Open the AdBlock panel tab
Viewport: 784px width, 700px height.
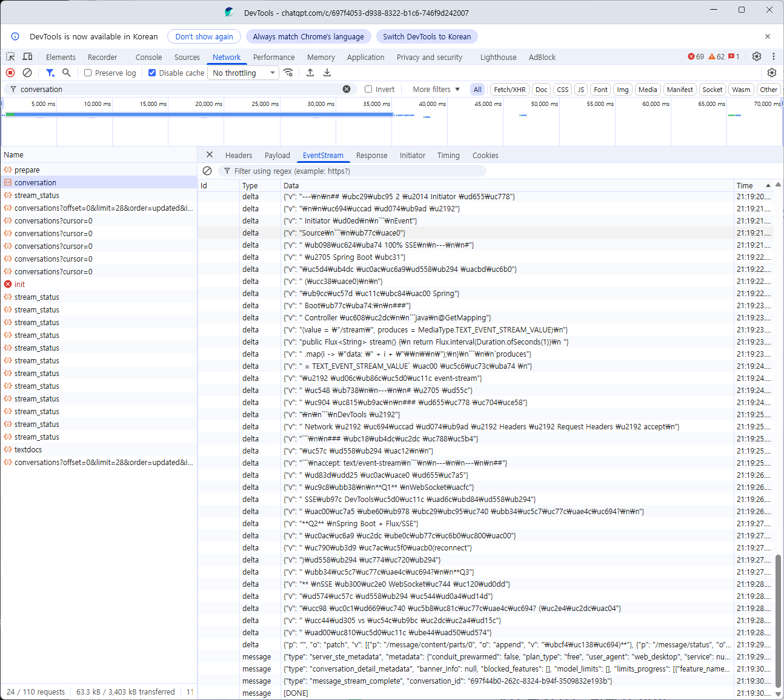click(542, 57)
